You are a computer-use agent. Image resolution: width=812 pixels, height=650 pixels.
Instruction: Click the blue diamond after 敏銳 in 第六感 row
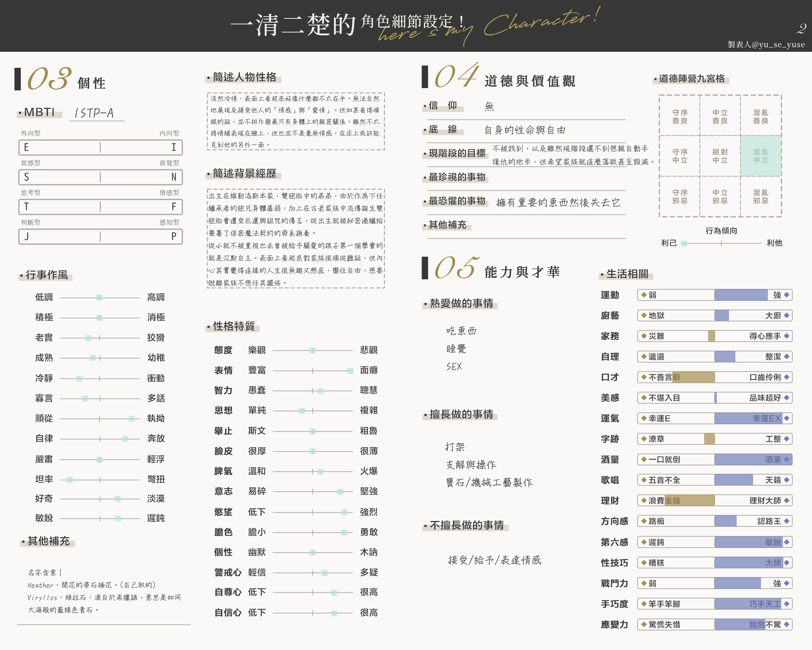786,542
